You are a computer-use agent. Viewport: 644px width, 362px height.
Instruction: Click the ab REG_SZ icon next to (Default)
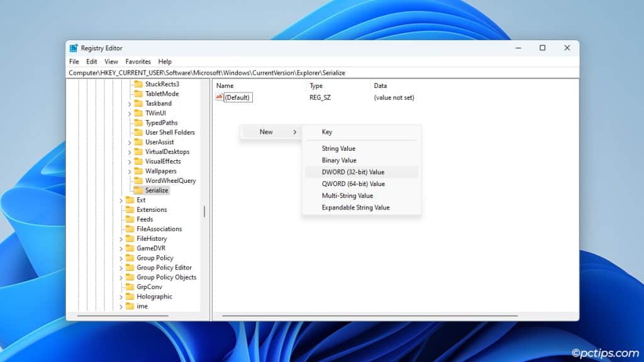[218, 97]
